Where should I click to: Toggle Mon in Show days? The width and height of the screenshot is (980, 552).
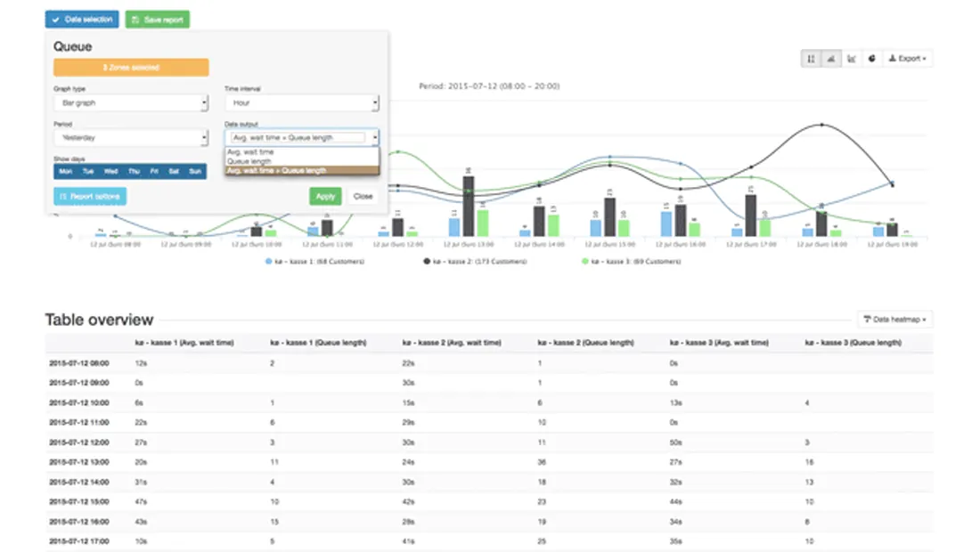coord(66,171)
